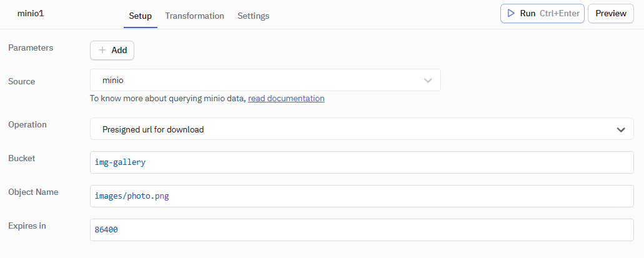Click the play triangle icon in Run
644x258 pixels.
point(511,13)
